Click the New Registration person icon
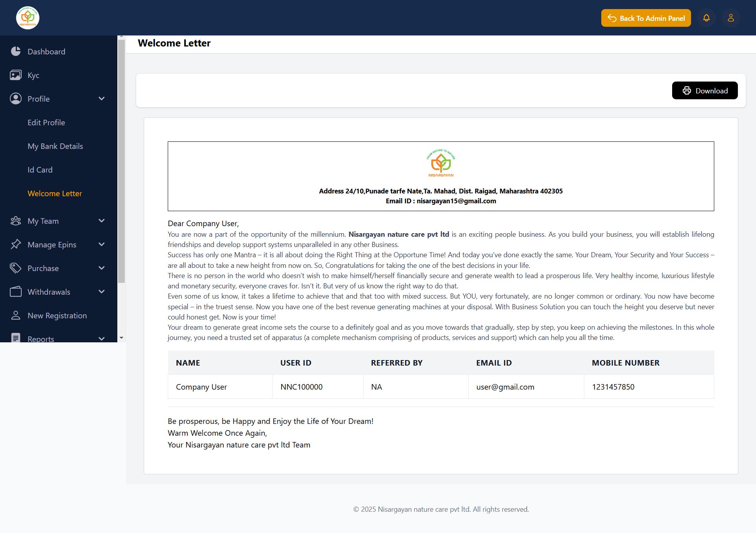The image size is (756, 533). click(x=16, y=315)
